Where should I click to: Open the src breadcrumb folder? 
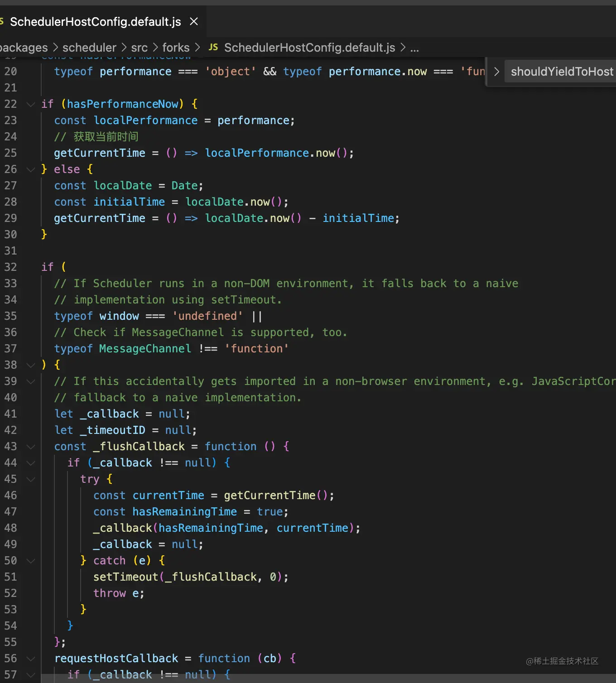tap(140, 48)
